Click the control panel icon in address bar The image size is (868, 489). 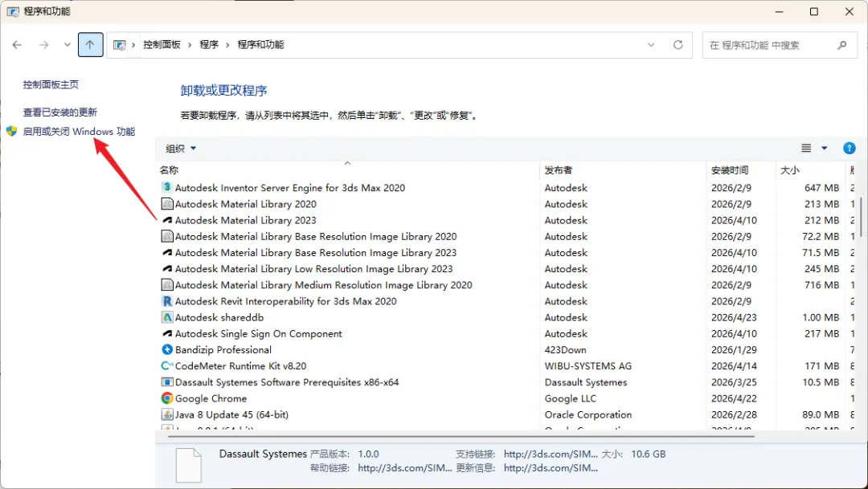point(119,45)
